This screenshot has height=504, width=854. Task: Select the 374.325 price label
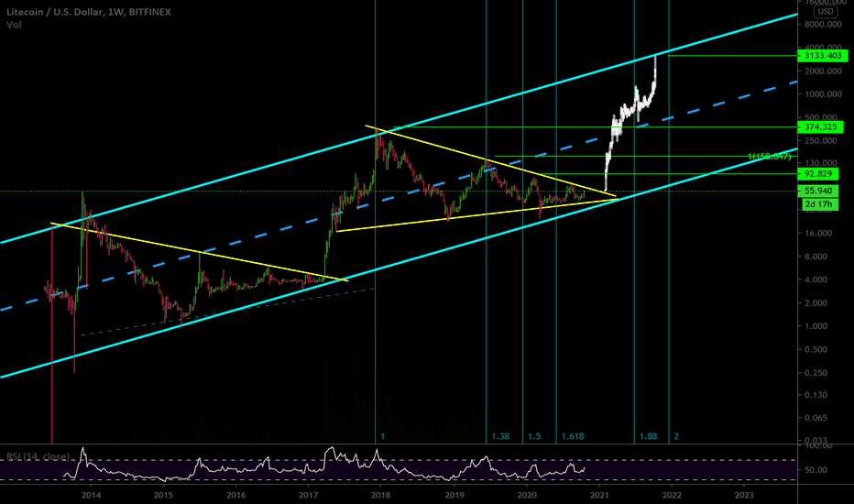click(x=820, y=127)
